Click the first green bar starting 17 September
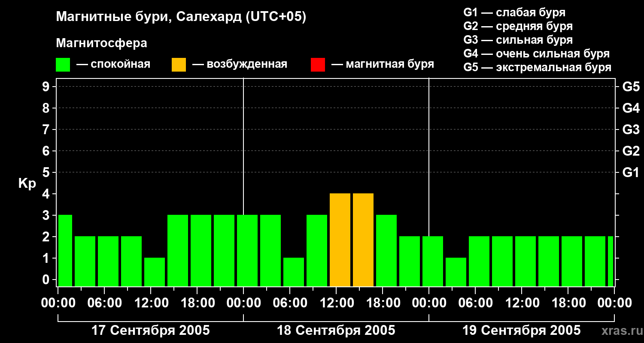 [65, 250]
